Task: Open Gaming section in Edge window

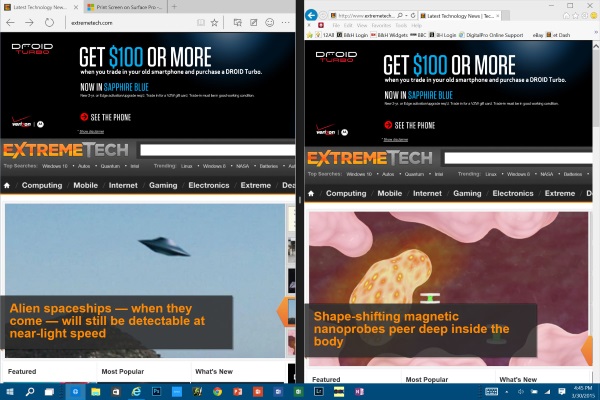Action: pyautogui.click(x=163, y=185)
